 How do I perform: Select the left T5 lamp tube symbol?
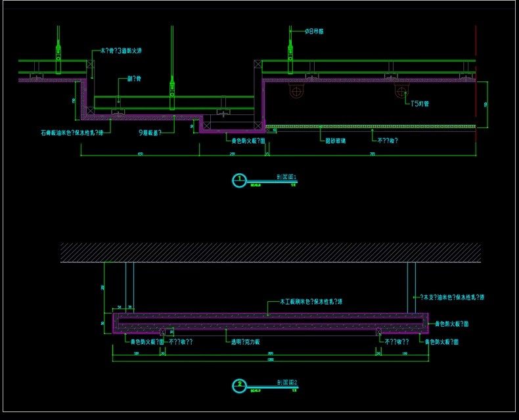coord(297,91)
